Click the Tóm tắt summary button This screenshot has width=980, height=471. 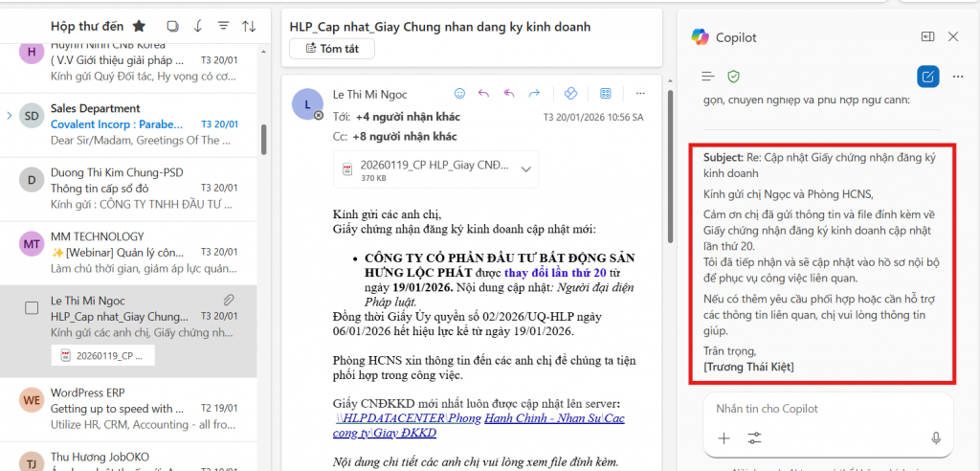click(340, 49)
